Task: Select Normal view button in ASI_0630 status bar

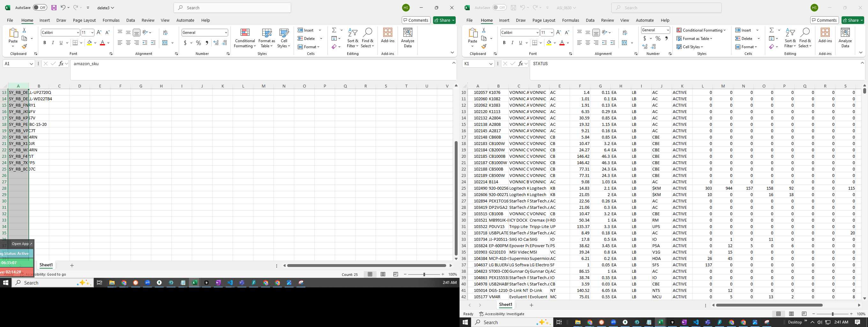Action: (x=778, y=314)
